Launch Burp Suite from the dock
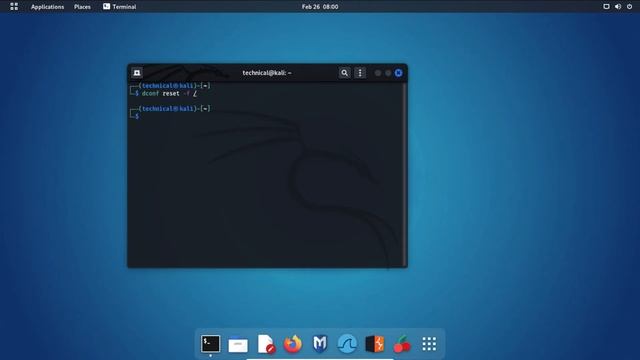Screen dimensions: 640x360 click(x=375, y=344)
